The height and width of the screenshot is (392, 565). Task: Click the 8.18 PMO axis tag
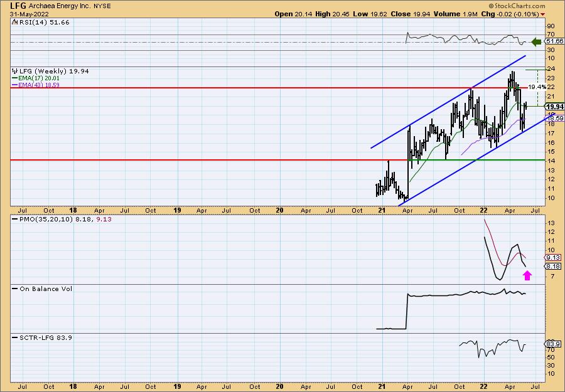pyautogui.click(x=554, y=267)
